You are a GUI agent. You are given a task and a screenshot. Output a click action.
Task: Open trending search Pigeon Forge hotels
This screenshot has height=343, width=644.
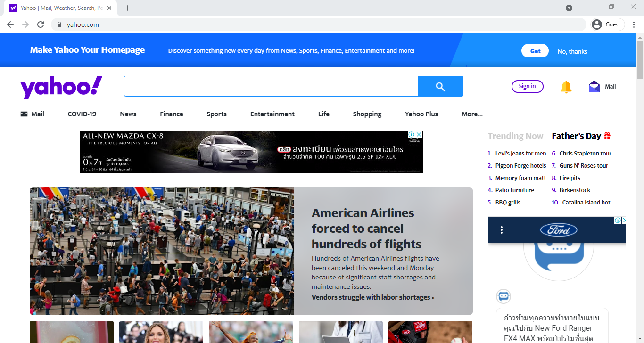coord(520,165)
